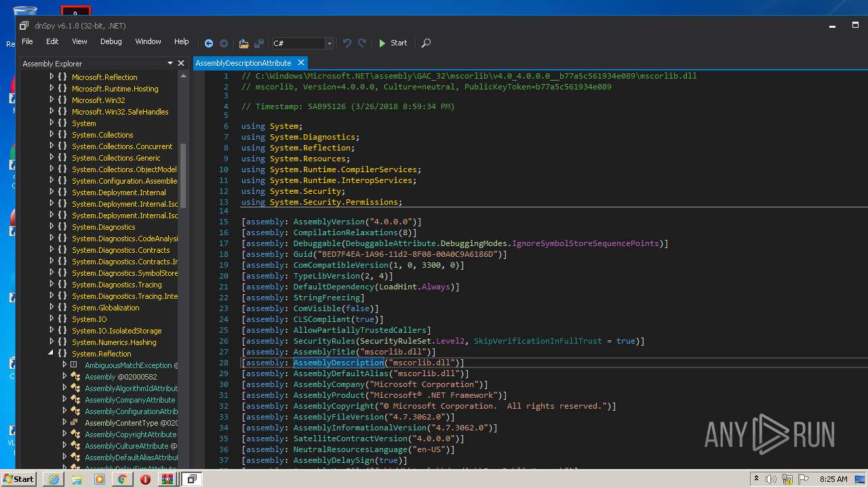Open the media player taskbar icon
Image resolution: width=868 pixels, height=488 pixels.
click(x=100, y=479)
